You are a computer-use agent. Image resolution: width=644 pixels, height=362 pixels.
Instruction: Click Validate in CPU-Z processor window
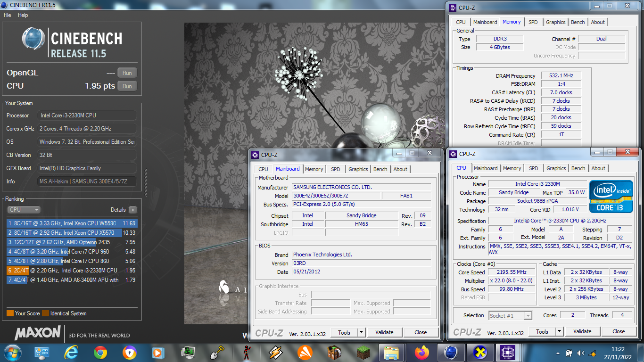click(582, 331)
